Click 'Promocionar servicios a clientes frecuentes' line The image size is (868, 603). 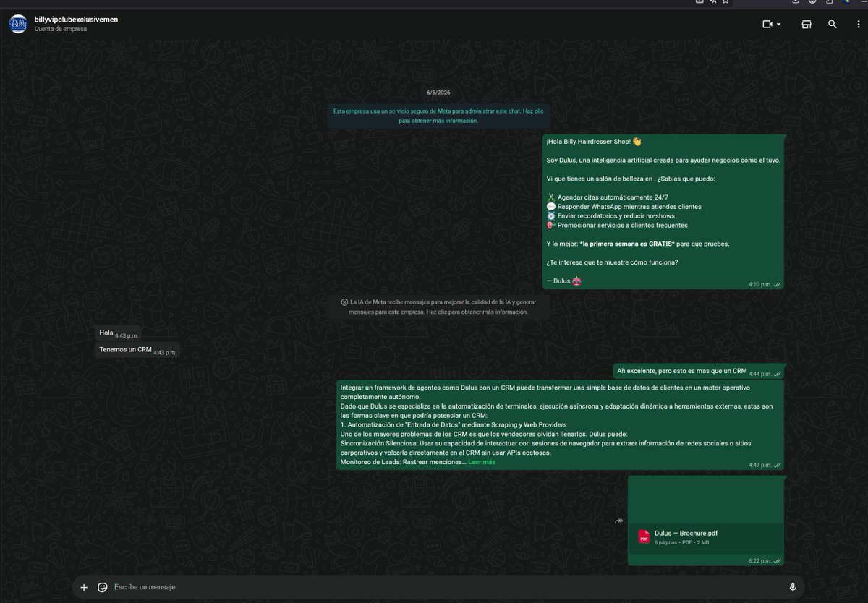tap(617, 225)
